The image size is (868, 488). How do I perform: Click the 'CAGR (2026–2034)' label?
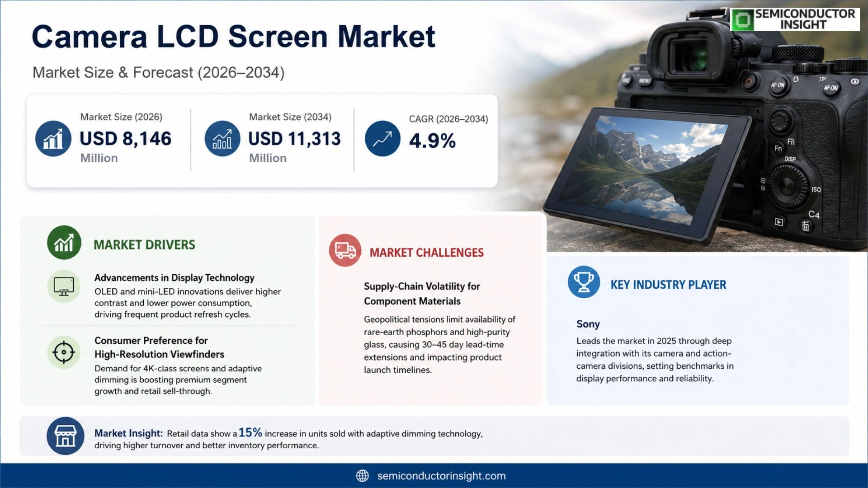coord(448,119)
